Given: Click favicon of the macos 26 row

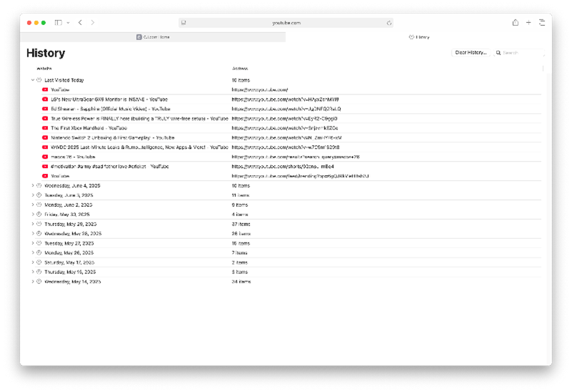Looking at the screenshot, I should click(x=45, y=157).
